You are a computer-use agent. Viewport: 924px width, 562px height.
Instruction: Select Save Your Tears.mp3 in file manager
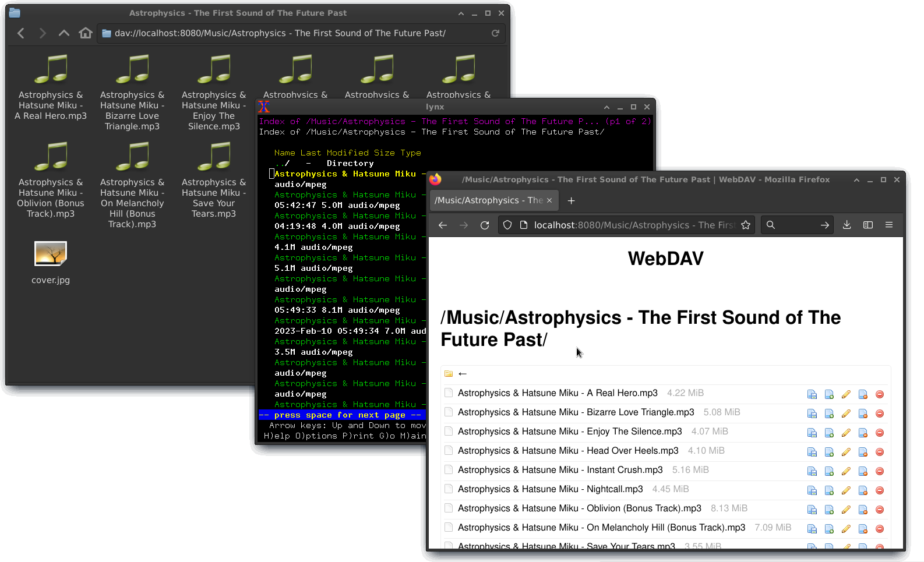(x=214, y=180)
